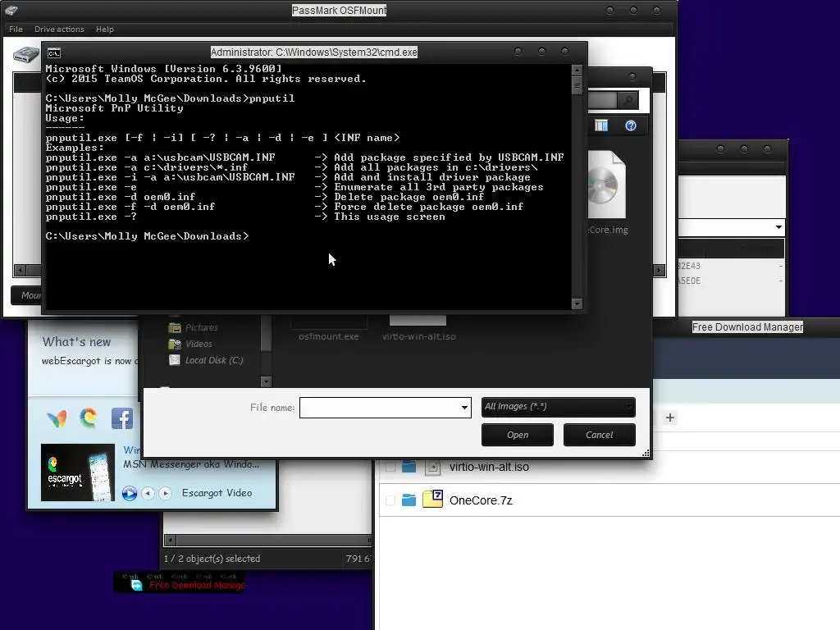840x630 pixels.
Task: Click the MSN butterfly icon
Action: (x=57, y=418)
